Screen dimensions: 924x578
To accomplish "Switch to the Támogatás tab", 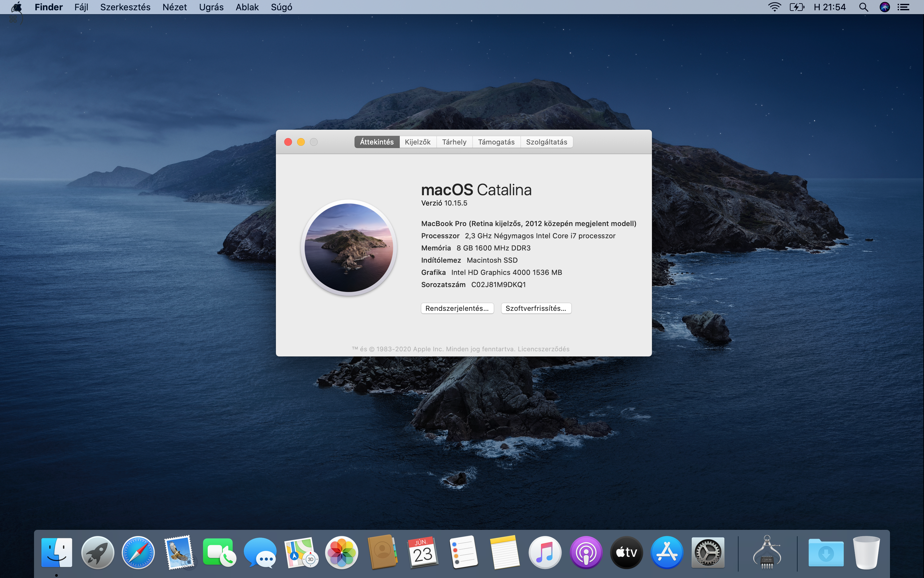I will click(x=496, y=142).
